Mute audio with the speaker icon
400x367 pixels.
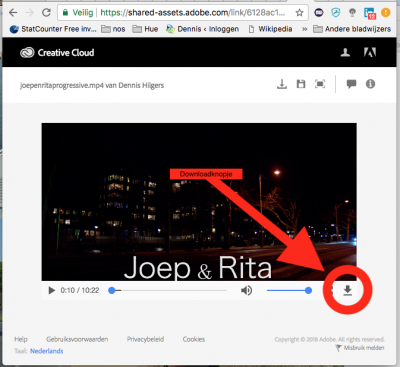(x=246, y=291)
